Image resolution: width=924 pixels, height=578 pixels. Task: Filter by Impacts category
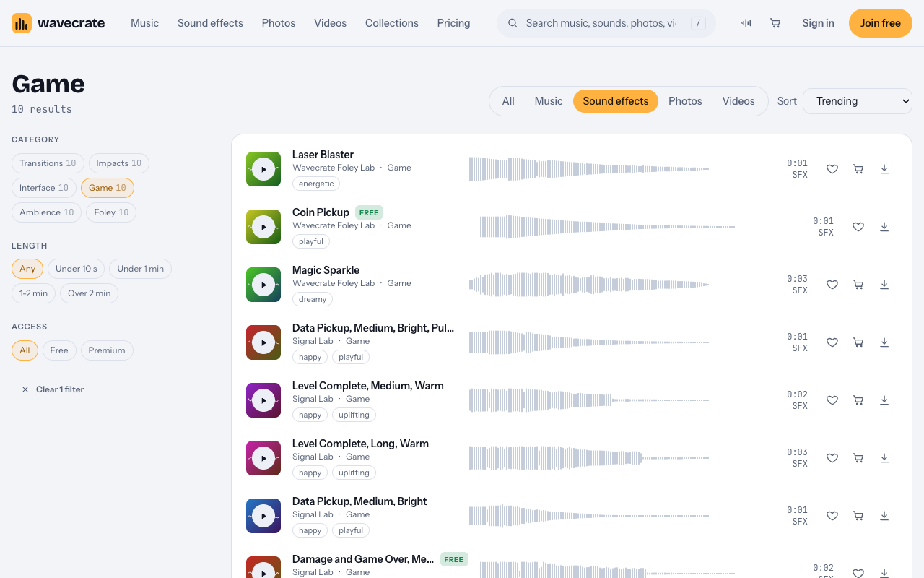click(x=119, y=163)
